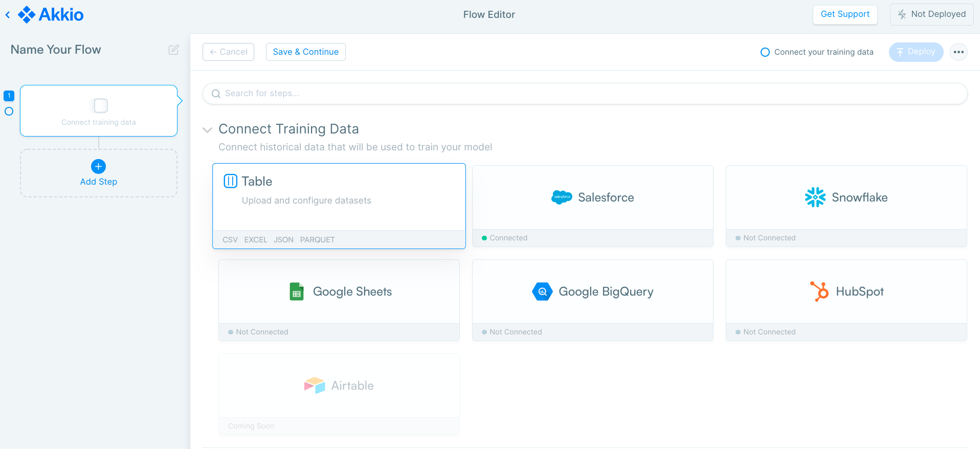This screenshot has width=980, height=449.
Task: Select the HubSpot connector
Action: 845,292
